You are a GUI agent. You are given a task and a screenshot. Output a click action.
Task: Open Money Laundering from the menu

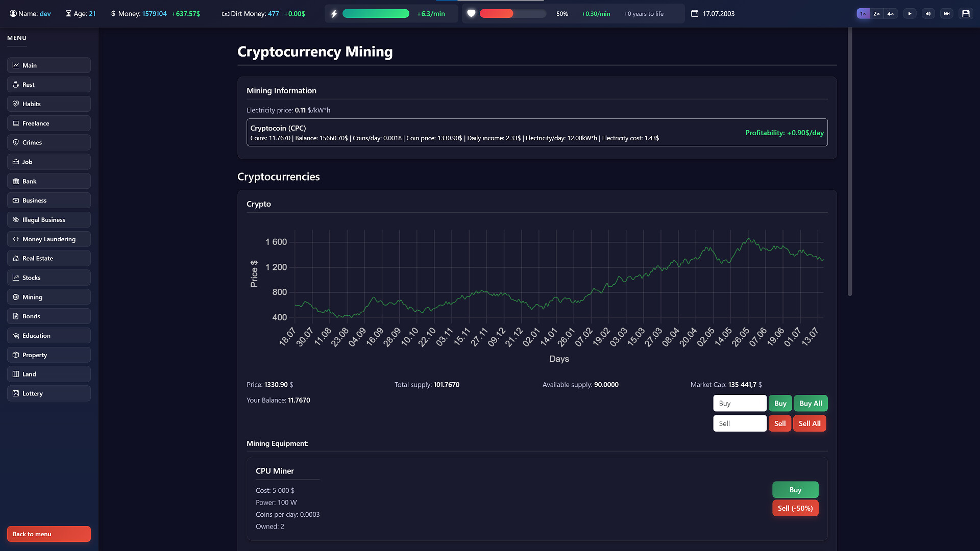[x=49, y=239]
